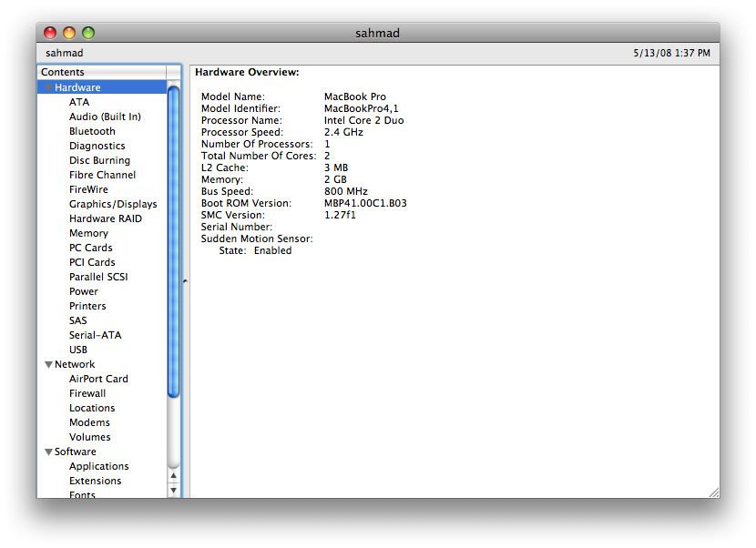Select the Software category label
Viewport: 756px width, 548px height.
[76, 452]
